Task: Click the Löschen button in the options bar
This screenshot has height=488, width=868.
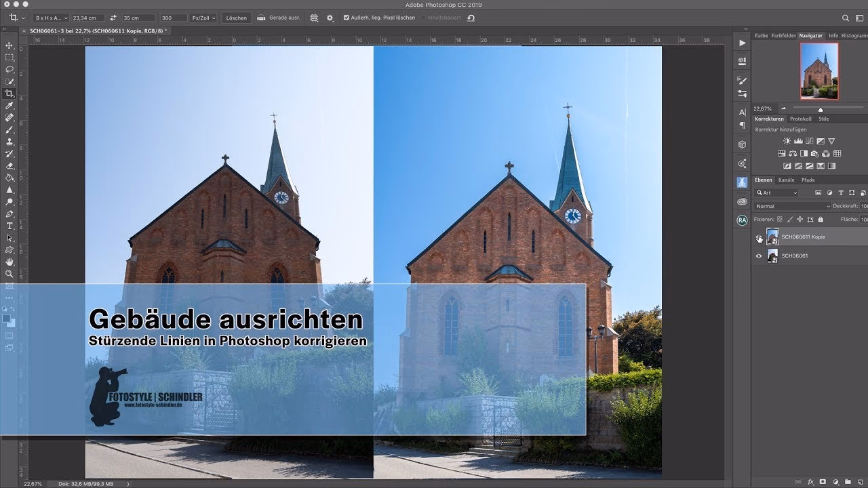Action: click(x=236, y=18)
